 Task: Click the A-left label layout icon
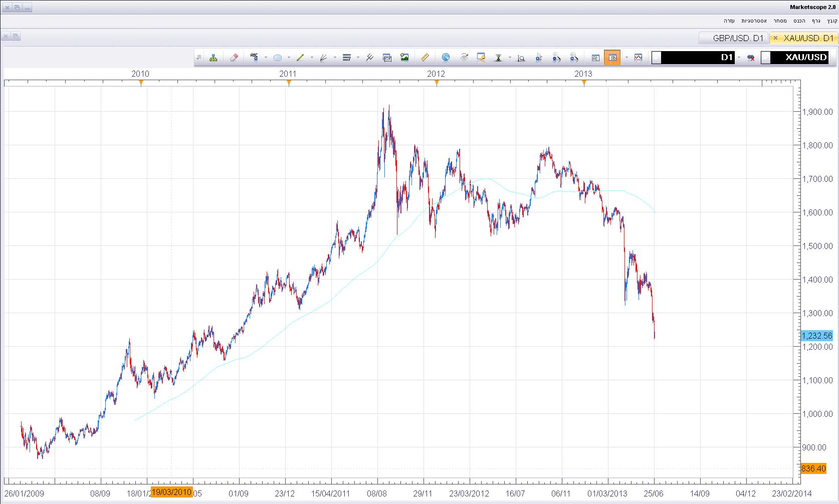tap(595, 58)
